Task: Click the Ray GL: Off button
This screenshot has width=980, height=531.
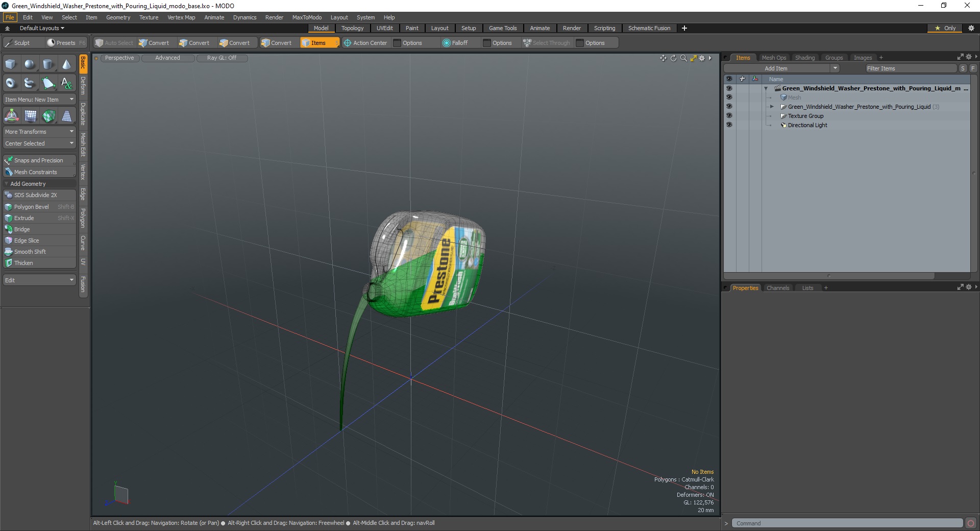Action: (222, 58)
